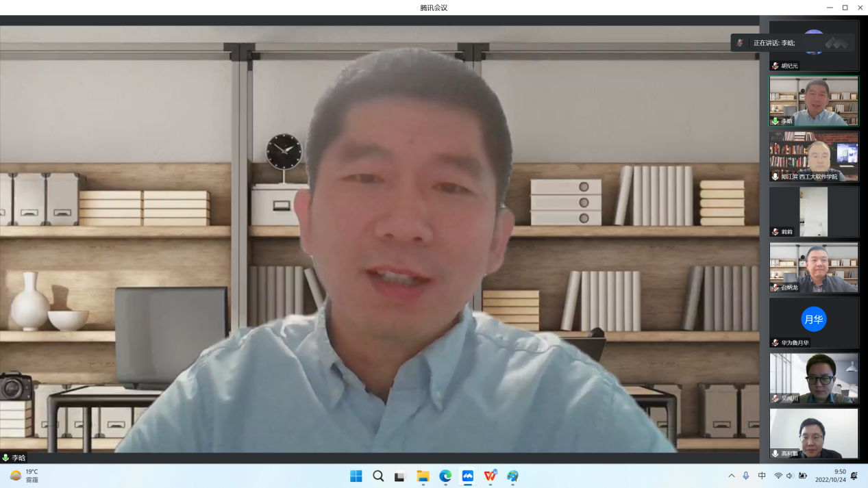Click the system tray microphone icon
The height and width of the screenshot is (488, 868).
(746, 476)
